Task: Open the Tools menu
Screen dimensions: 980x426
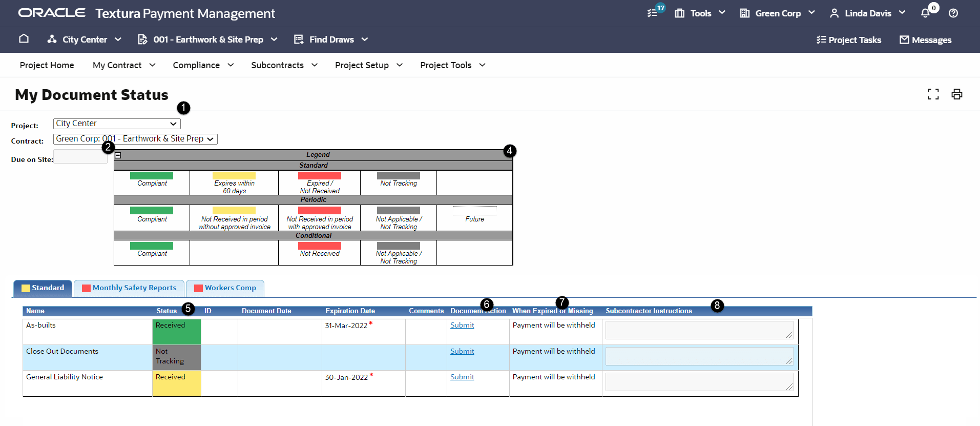Action: click(700, 13)
